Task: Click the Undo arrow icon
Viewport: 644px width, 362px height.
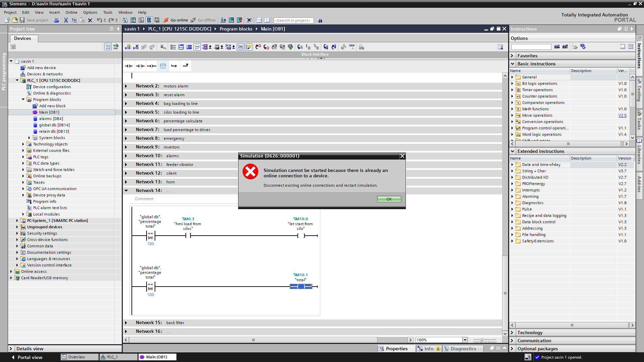Action: coord(99,20)
